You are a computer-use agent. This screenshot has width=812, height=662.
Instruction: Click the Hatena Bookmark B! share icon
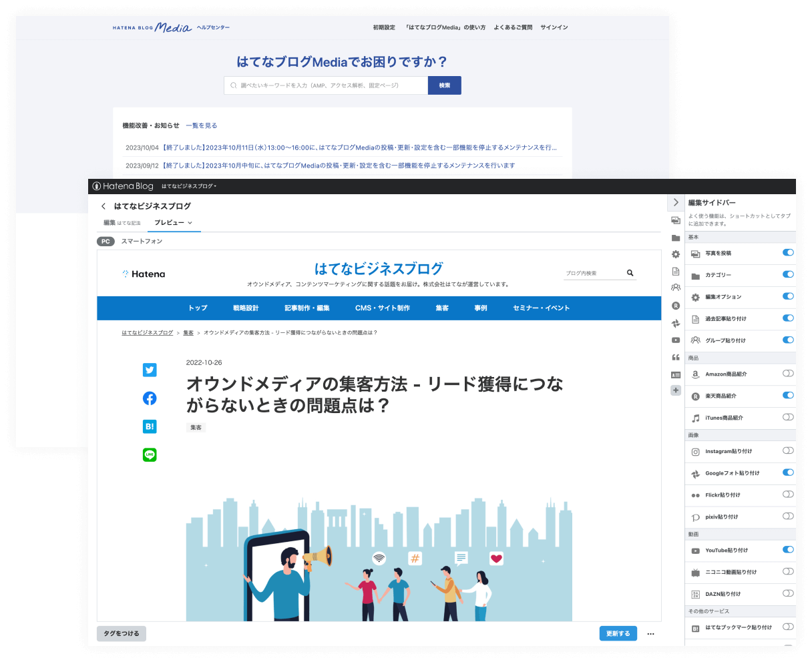(x=150, y=426)
